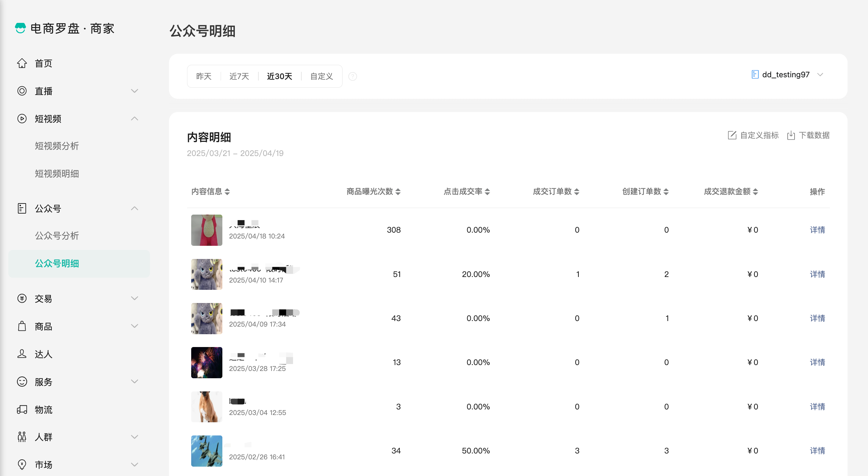Select the 近7天 date range tab
868x476 pixels.
(239, 76)
